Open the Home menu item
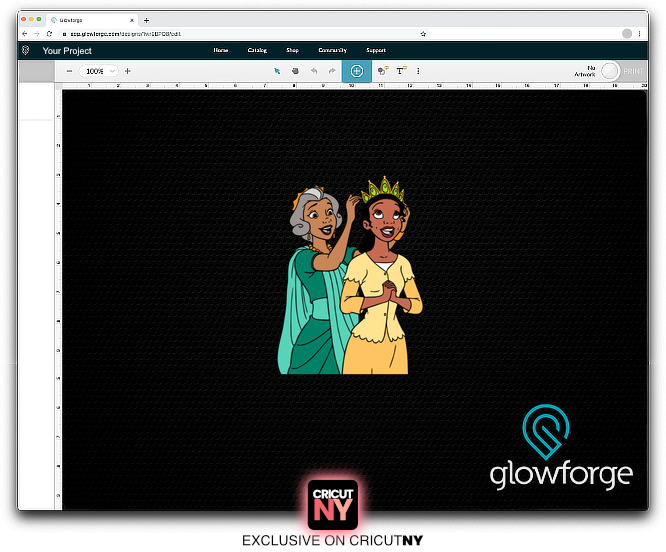This screenshot has height=552, width=666. pyautogui.click(x=220, y=50)
